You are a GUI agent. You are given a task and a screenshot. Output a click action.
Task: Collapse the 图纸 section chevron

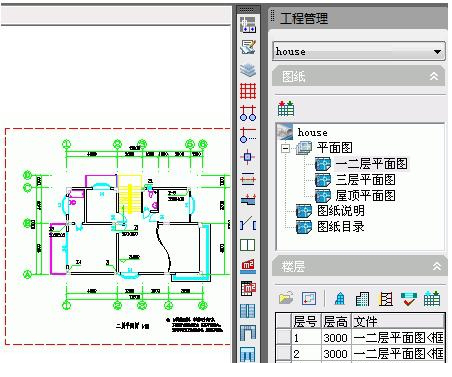click(x=434, y=76)
